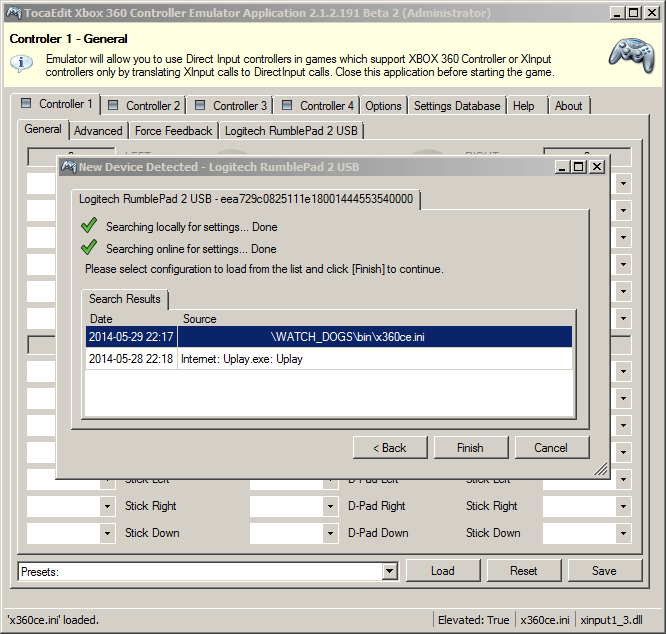Expand right Stick Down mapping dropdown
Screen dimensions: 666x634
tap(623, 533)
